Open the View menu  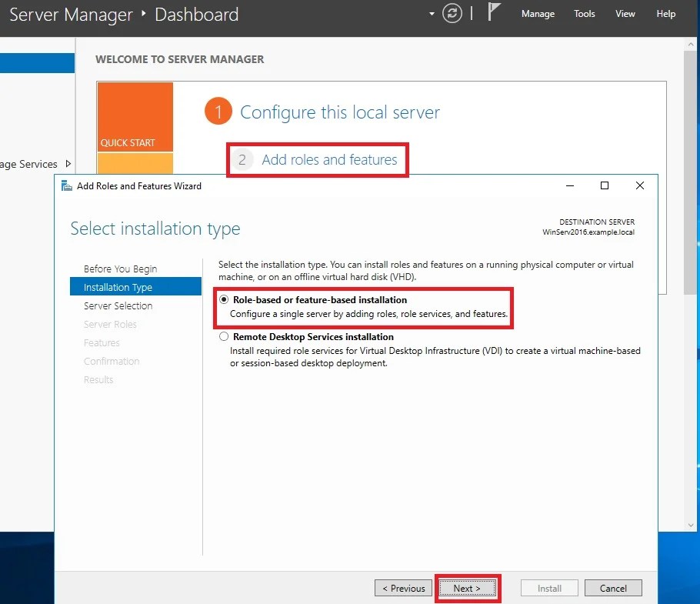(x=625, y=13)
